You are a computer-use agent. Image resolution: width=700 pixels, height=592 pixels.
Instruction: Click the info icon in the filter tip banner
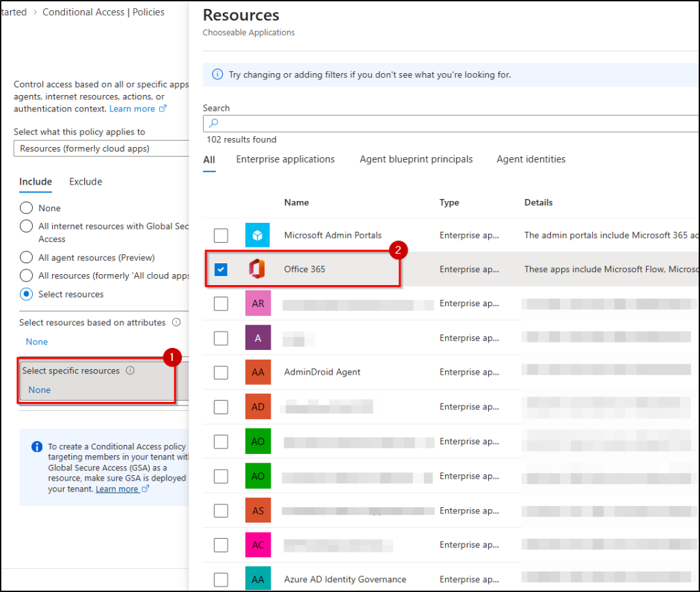217,75
